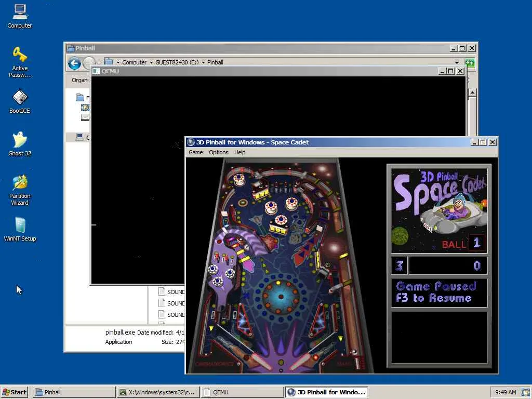This screenshot has width=532, height=399.
Task: Open the Help menu in 3D Pinball
Action: (240, 152)
